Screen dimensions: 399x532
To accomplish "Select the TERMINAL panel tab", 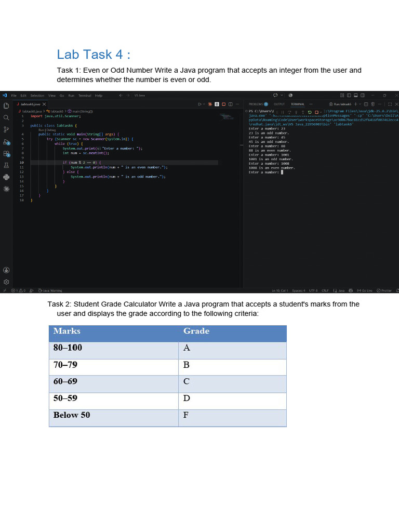I will coord(298,104).
